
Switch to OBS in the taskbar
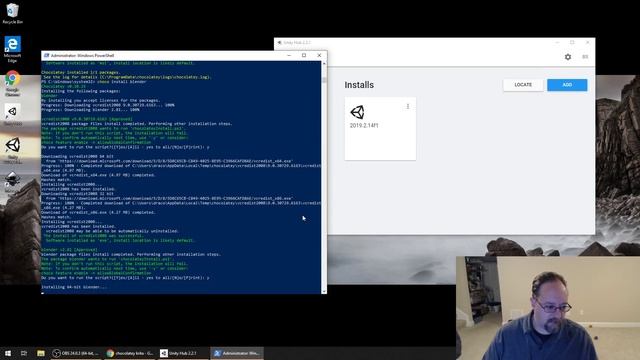point(76,353)
